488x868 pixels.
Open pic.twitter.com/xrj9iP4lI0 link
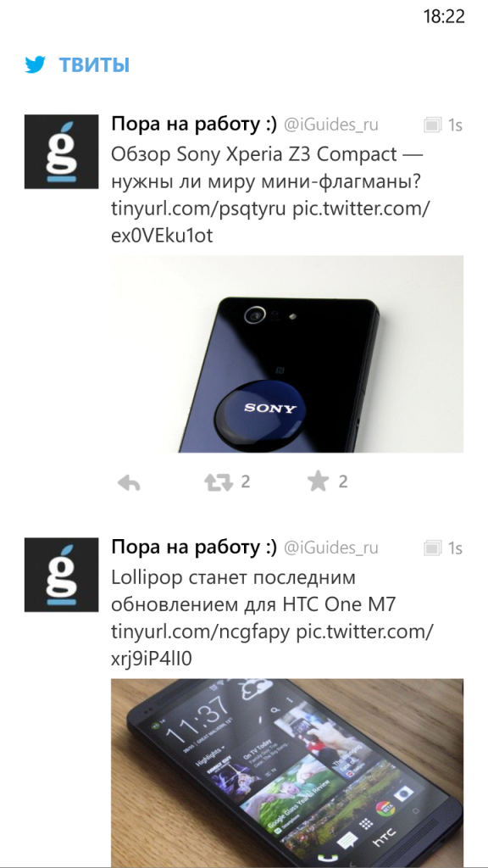pos(272,646)
